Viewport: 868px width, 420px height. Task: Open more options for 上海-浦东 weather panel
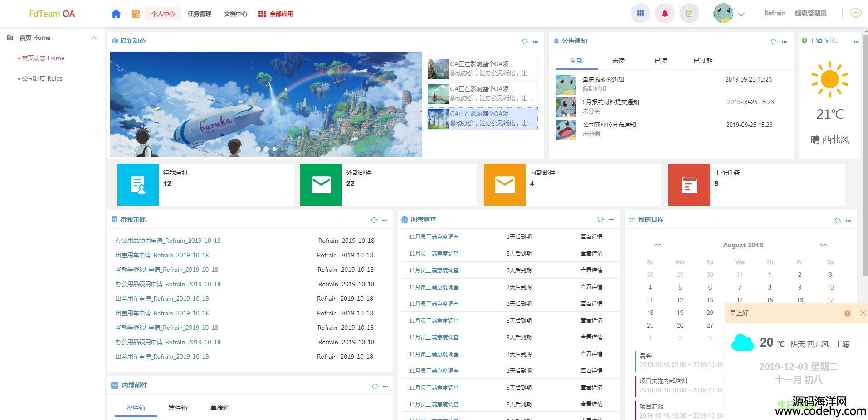(x=856, y=42)
